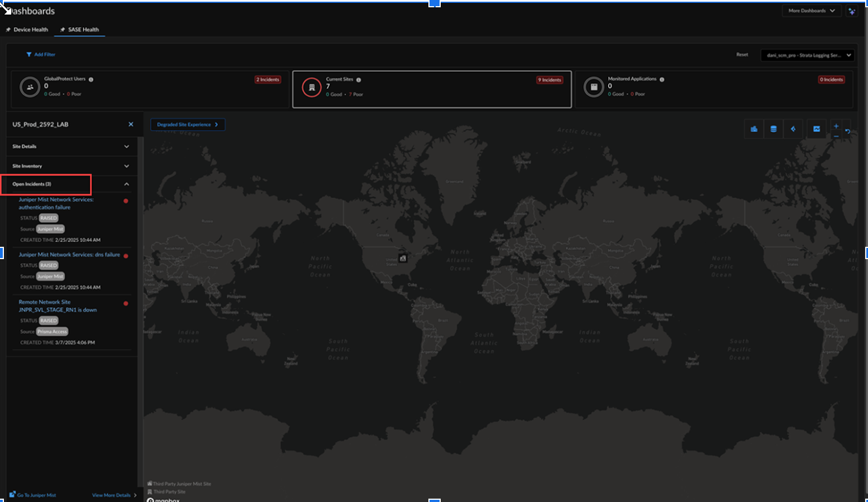Reset map view with the undo arrow
The height and width of the screenshot is (502, 868).
click(847, 132)
